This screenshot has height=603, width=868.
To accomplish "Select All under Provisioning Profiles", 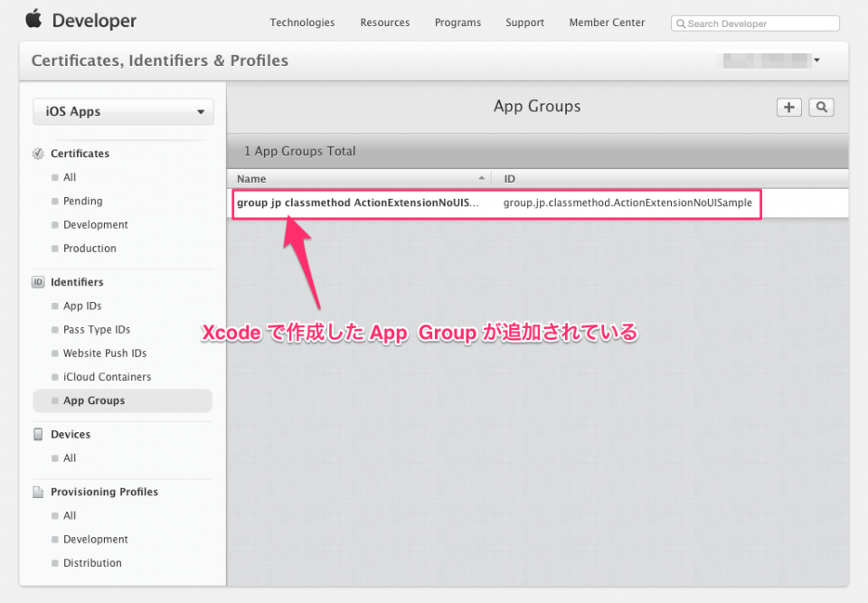I will [x=70, y=515].
